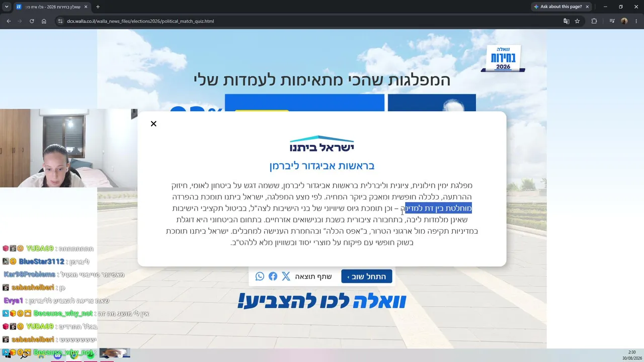Open a new browser tab
Image resolution: width=644 pixels, height=362 pixels.
pos(98,7)
